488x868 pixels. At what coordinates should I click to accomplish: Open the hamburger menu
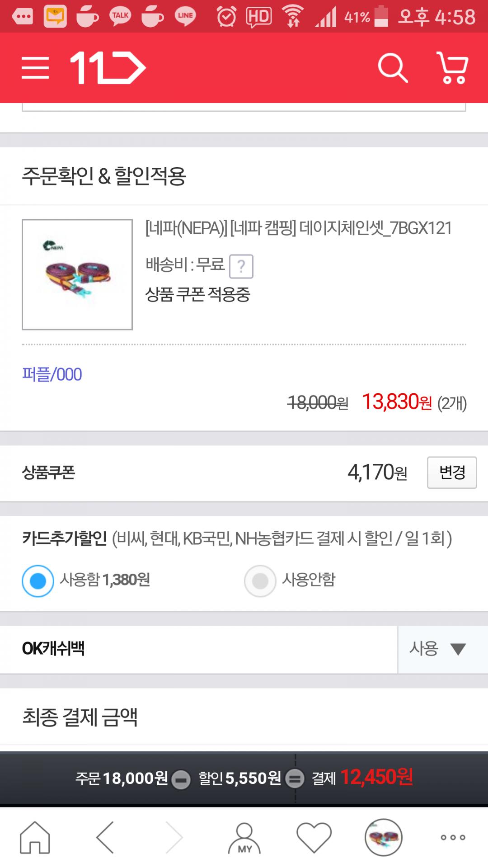[x=35, y=68]
